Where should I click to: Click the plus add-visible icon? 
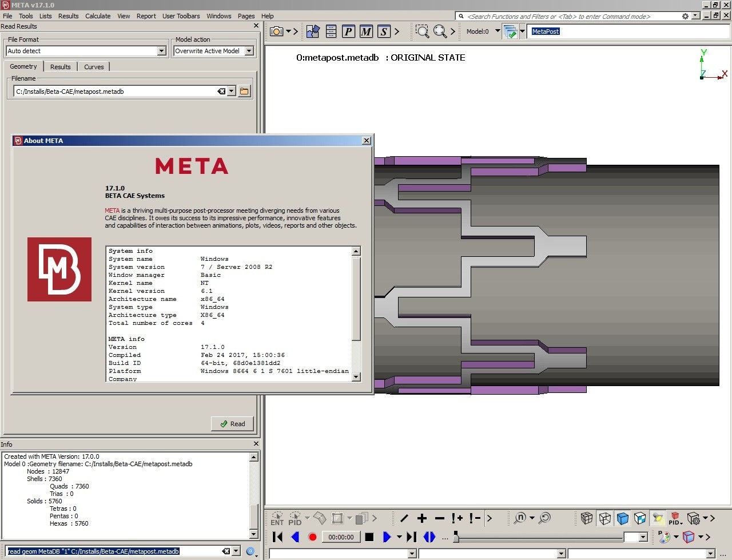coord(422,518)
